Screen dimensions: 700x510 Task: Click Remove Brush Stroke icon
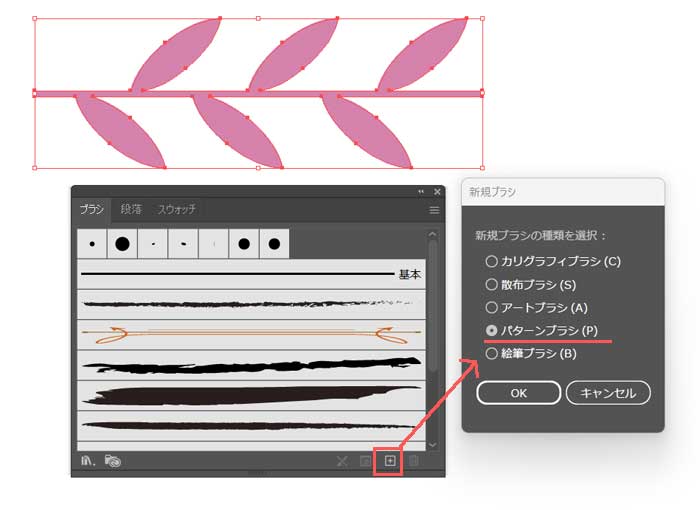coord(342,461)
